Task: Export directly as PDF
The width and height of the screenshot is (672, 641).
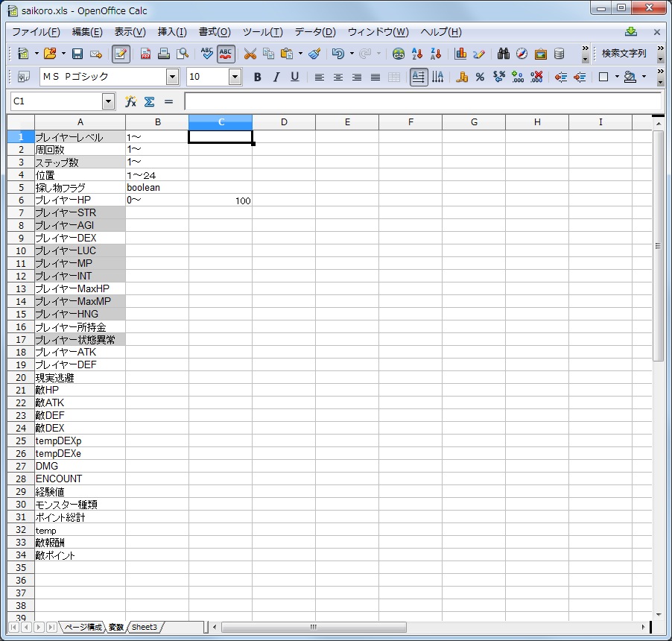Action: click(145, 54)
